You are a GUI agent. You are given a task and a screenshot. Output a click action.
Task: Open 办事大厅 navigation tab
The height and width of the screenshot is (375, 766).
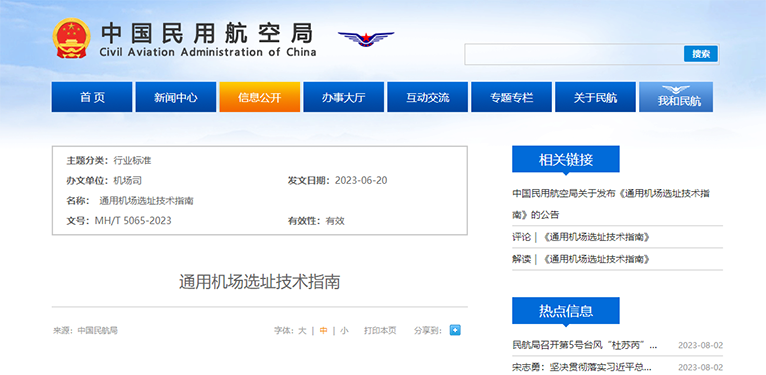[x=343, y=97]
